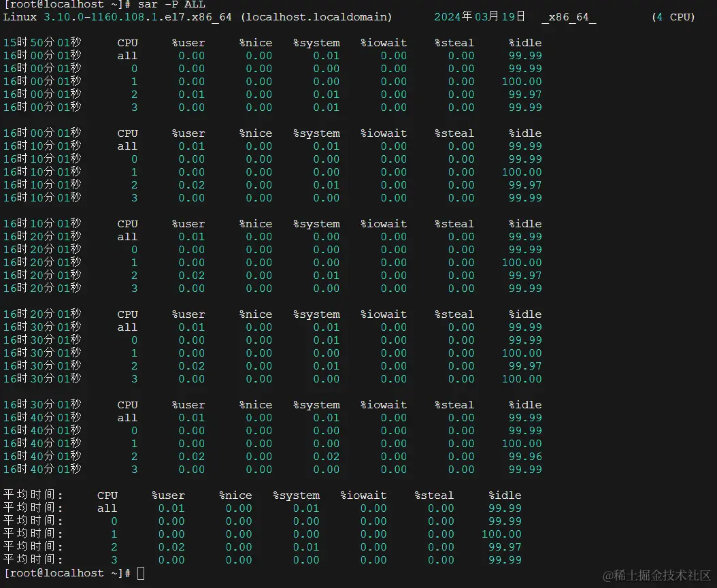Click %idle 99.99 in 16时20分01秒 all row
Image resolution: width=717 pixels, height=588 pixels.
(x=525, y=237)
